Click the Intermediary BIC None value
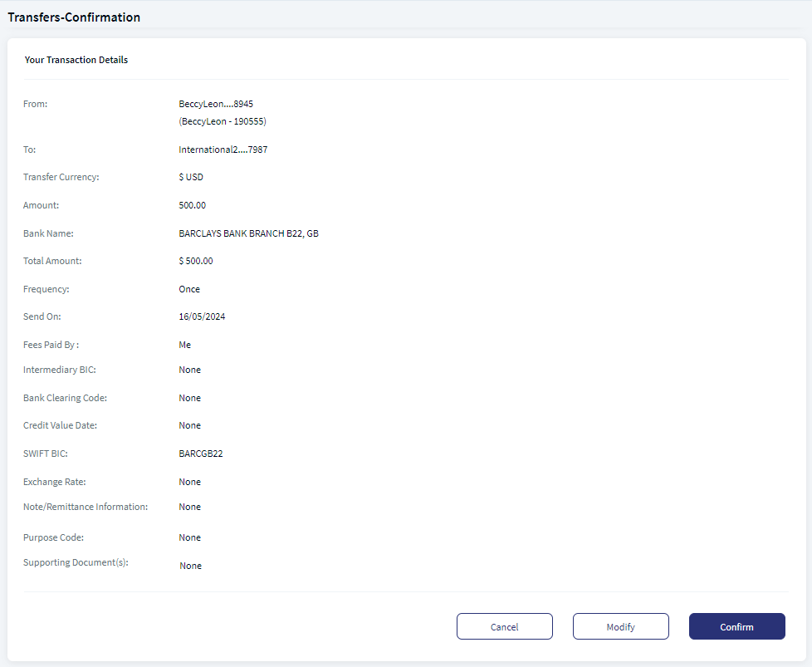The image size is (812, 667). point(189,370)
